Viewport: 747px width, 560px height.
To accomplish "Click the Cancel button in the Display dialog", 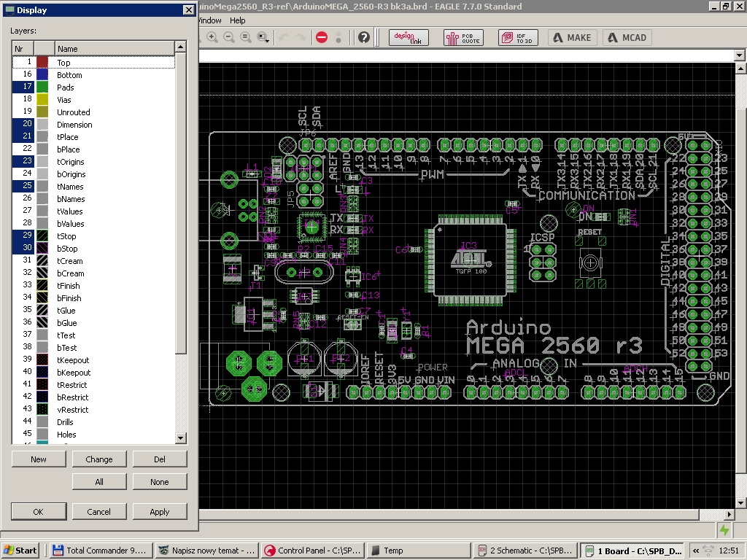I will (99, 511).
